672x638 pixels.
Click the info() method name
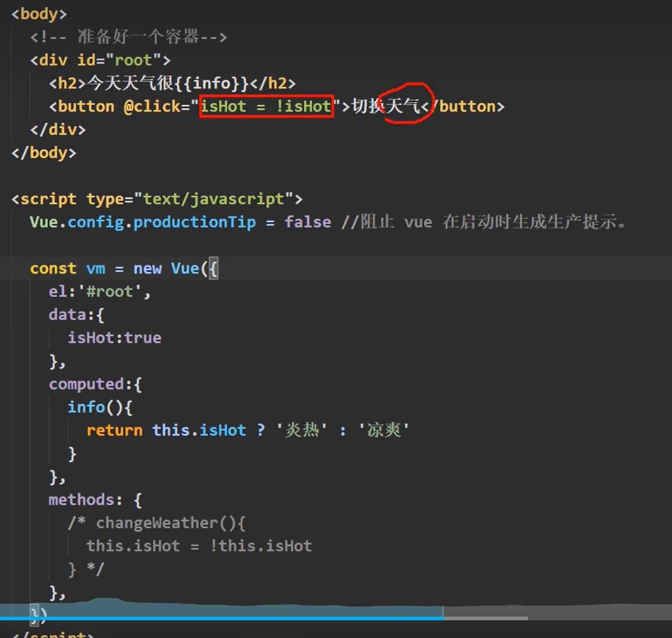pyautogui.click(x=86, y=407)
